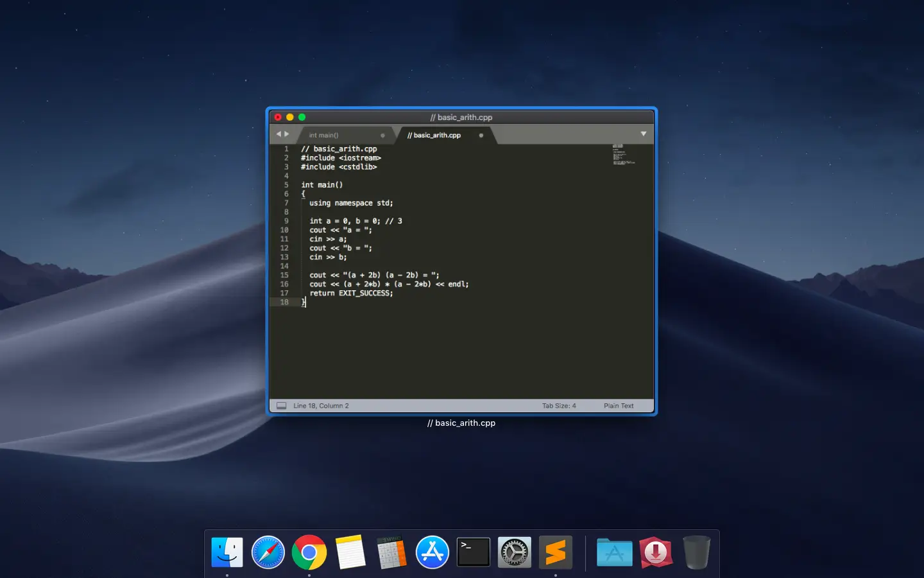
Task: Click the left tab navigation arrow
Action: 278,134
